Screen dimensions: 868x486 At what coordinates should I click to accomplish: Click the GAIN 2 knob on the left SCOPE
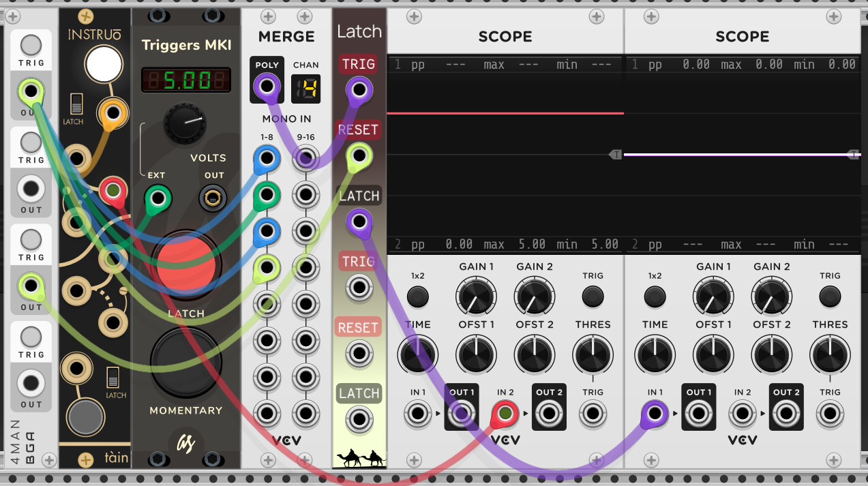pyautogui.click(x=535, y=297)
